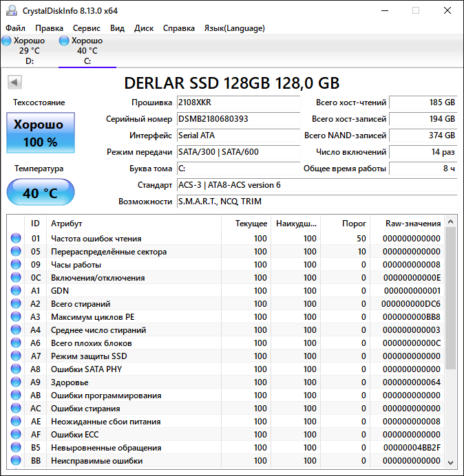Viewport: 464px width, 476px height.
Task: Click the Возможности field S.M.A.R.T., NCQ, TRIM
Action: pyautogui.click(x=317, y=202)
